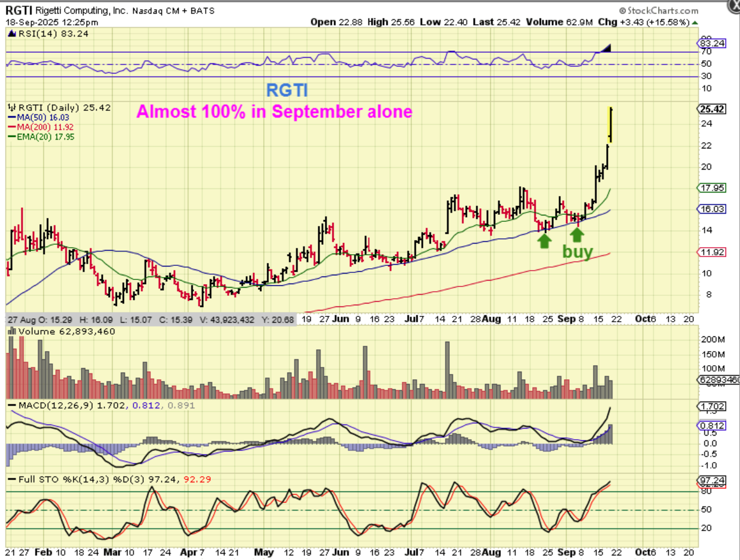Click the Nasdaq CM + BATS exchange label

tap(173, 11)
